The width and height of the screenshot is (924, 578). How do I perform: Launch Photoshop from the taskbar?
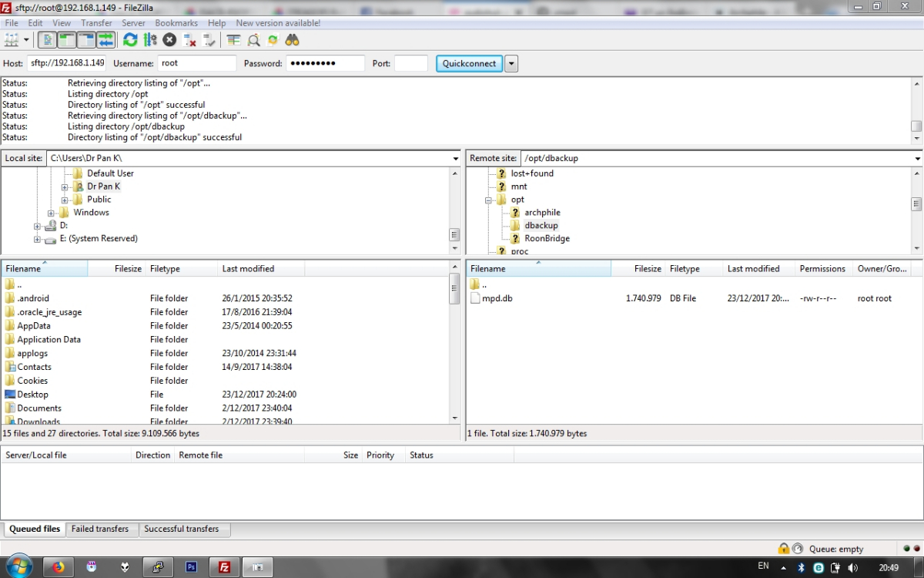tap(191, 566)
